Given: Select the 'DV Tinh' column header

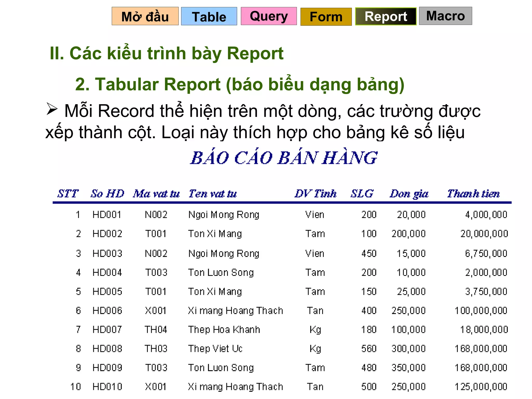Looking at the screenshot, I should tap(315, 194).
